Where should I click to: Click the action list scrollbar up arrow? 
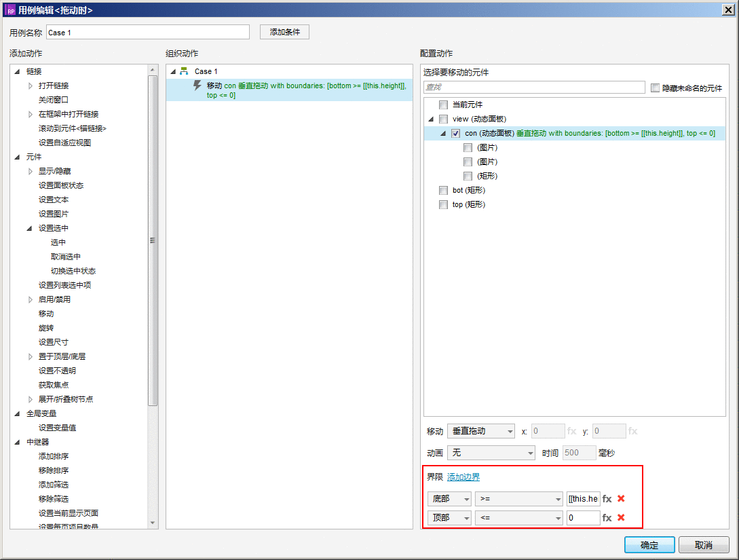pyautogui.click(x=152, y=70)
